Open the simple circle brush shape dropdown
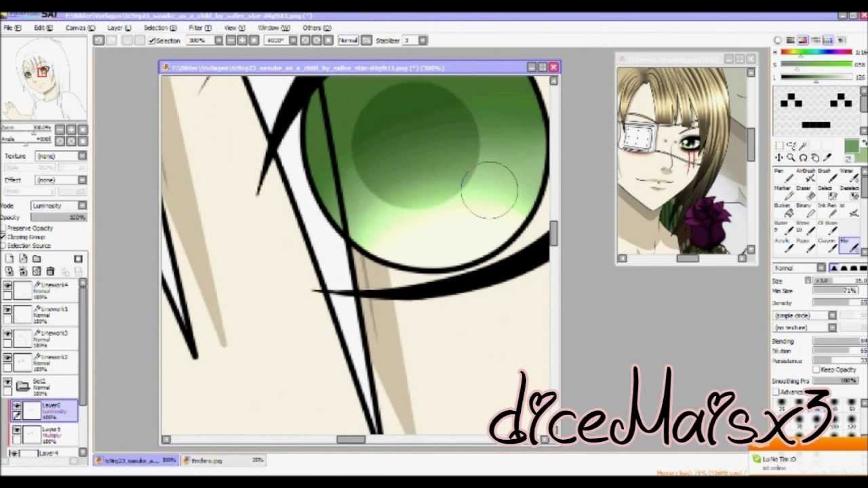The image size is (868, 488). point(805,315)
